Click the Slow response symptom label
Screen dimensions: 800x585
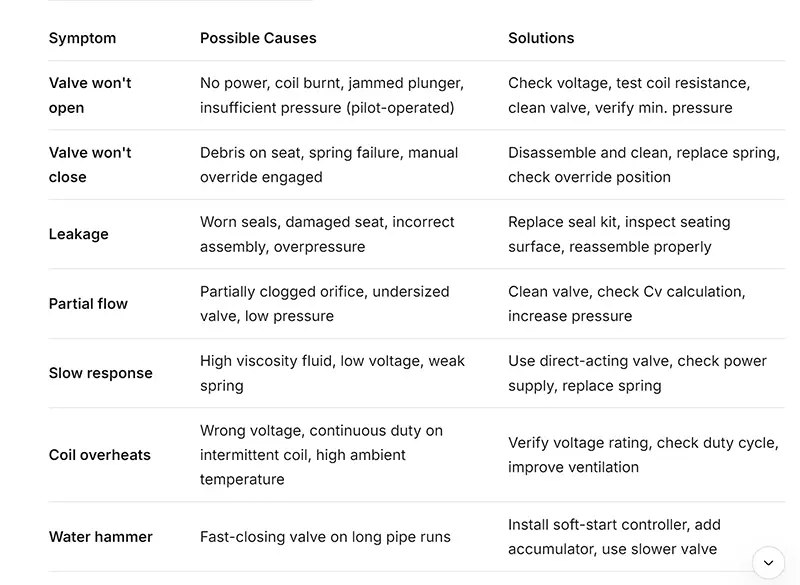tap(101, 373)
